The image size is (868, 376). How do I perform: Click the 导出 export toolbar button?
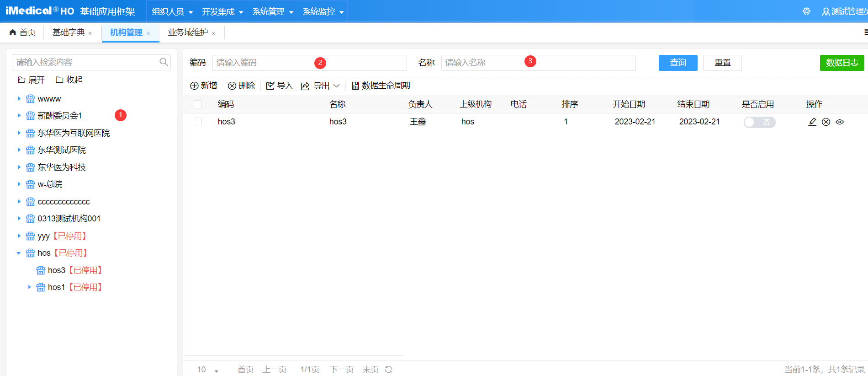coord(315,86)
